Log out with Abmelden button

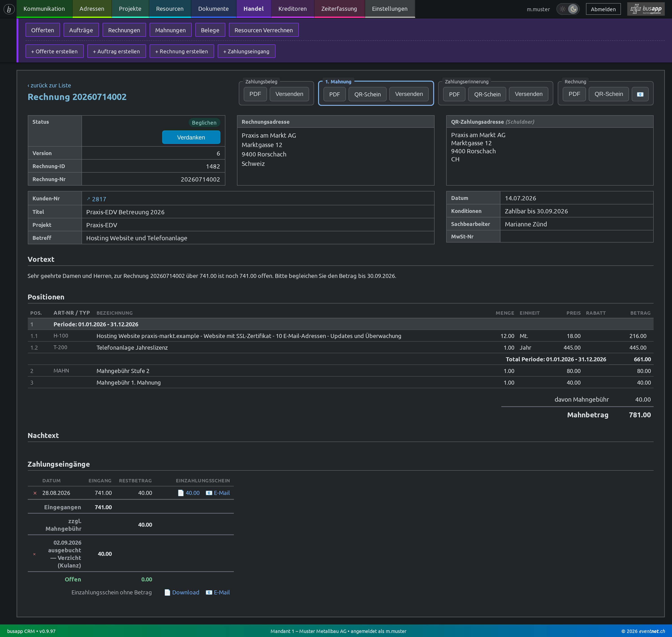tap(603, 9)
